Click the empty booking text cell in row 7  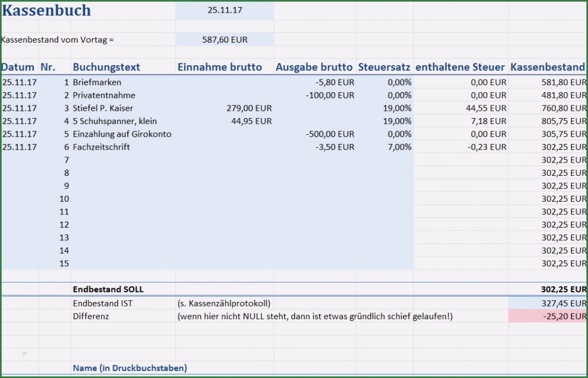click(x=123, y=160)
